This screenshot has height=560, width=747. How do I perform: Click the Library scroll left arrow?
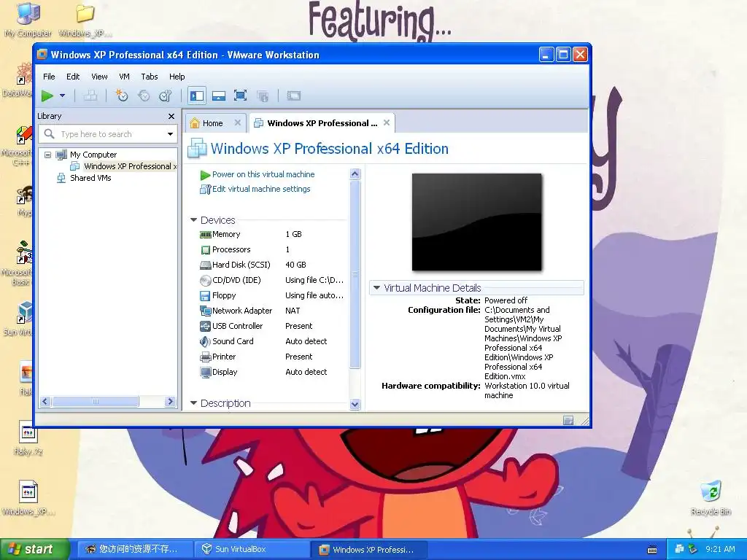[45, 402]
